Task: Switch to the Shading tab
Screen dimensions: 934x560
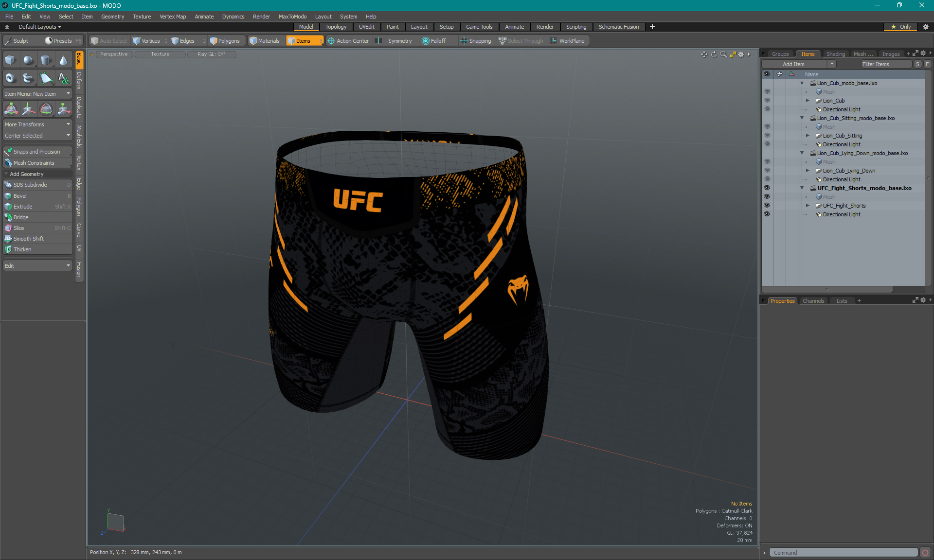Action: pyautogui.click(x=835, y=54)
